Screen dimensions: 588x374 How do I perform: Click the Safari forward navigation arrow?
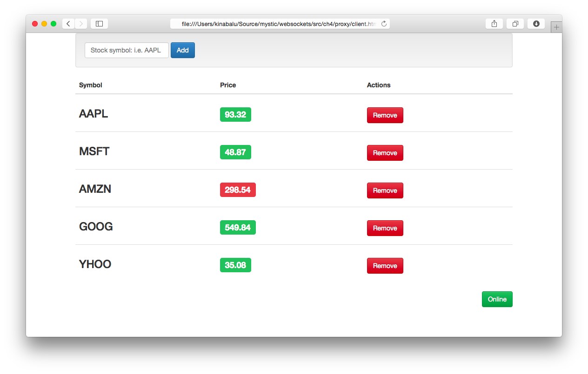(81, 24)
